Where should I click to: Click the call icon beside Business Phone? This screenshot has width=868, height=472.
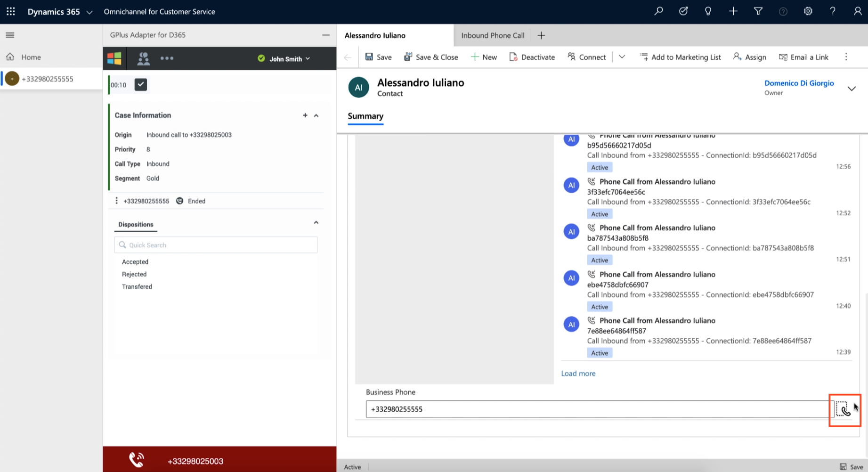pyautogui.click(x=844, y=409)
